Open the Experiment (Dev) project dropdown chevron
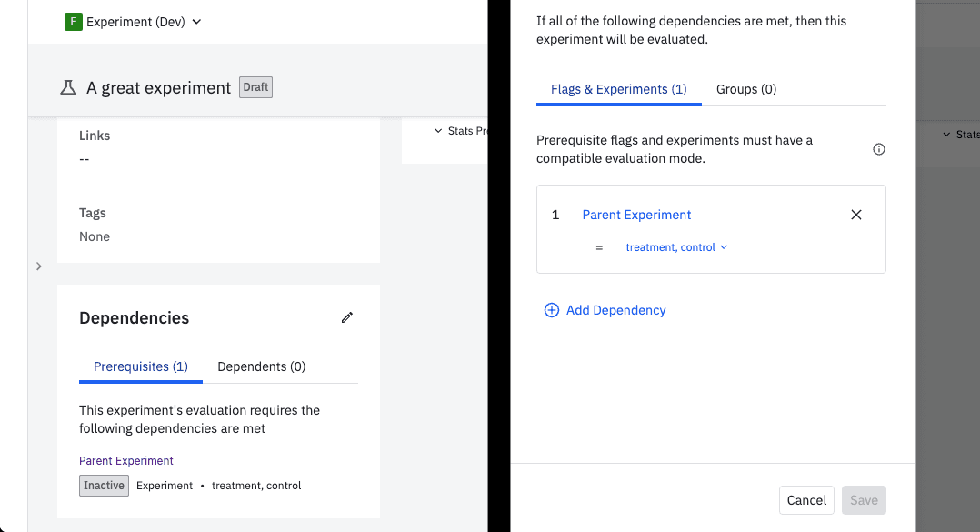 tap(197, 22)
